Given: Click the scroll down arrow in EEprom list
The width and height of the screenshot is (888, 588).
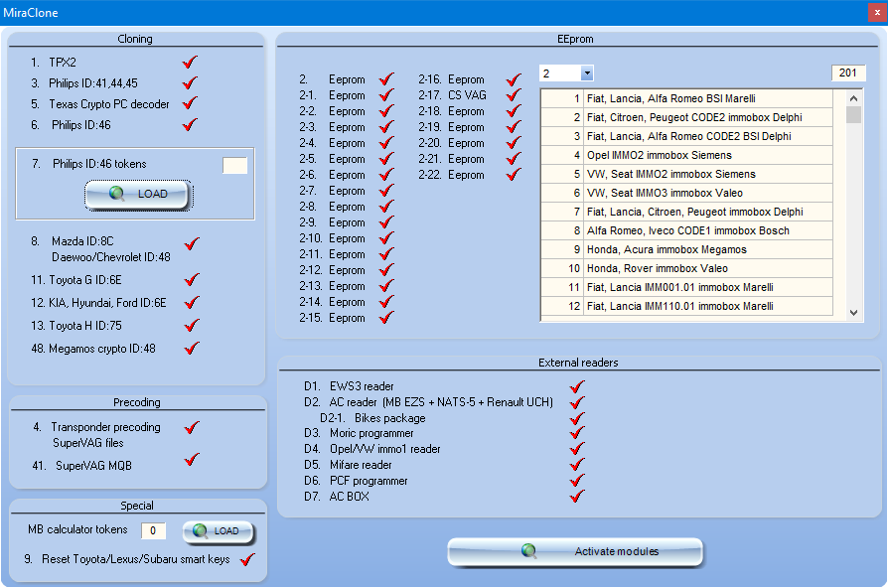Looking at the screenshot, I should [853, 313].
